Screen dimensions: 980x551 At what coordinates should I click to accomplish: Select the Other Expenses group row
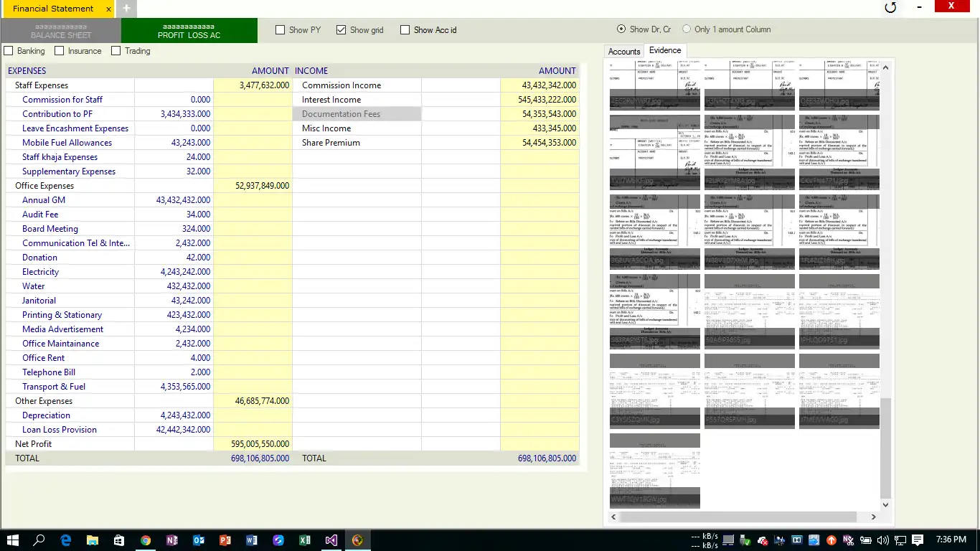pyautogui.click(x=44, y=401)
